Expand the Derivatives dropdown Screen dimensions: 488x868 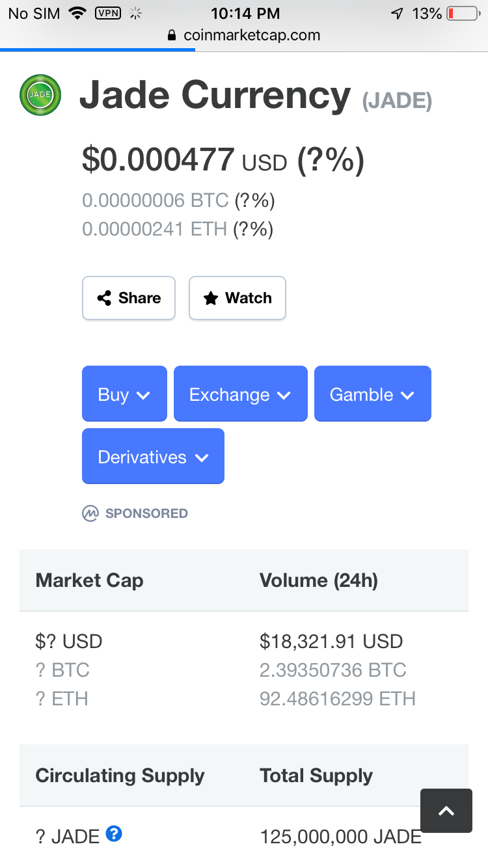[153, 456]
